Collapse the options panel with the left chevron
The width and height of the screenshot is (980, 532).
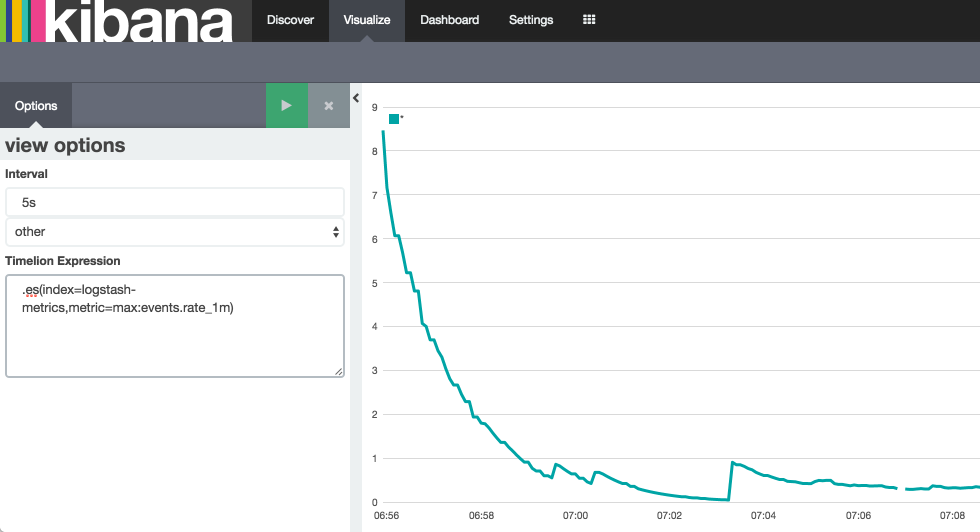click(x=355, y=98)
